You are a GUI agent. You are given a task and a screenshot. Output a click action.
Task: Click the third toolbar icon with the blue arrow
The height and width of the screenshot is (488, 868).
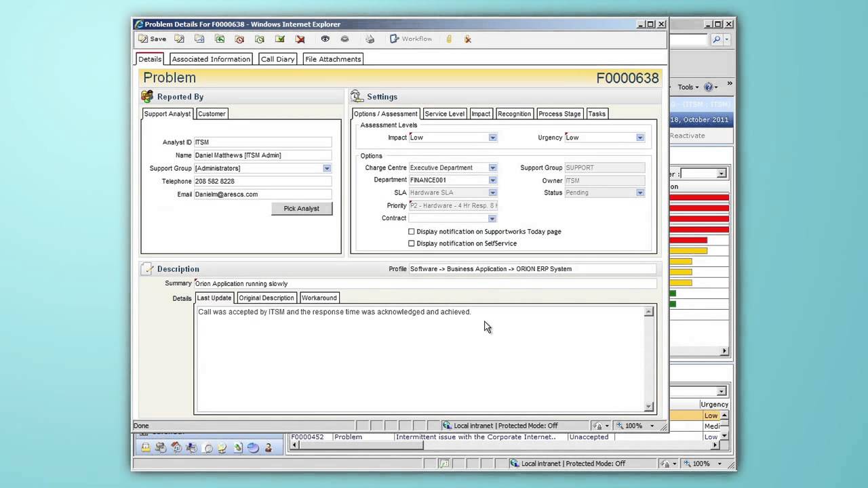199,39
